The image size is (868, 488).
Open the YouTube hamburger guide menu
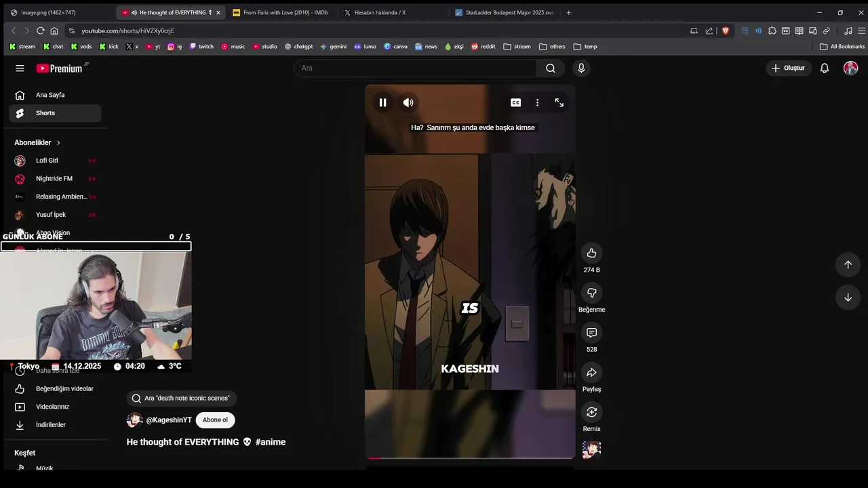[20, 68]
